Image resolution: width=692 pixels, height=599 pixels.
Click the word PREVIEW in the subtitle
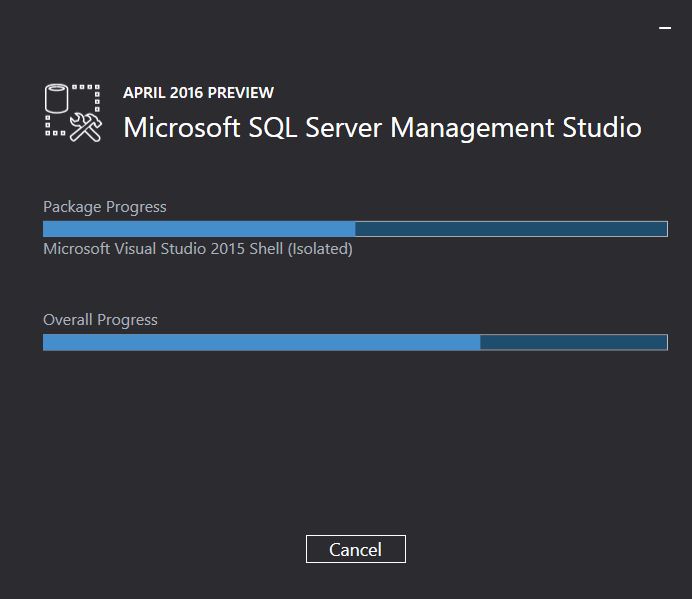click(240, 93)
